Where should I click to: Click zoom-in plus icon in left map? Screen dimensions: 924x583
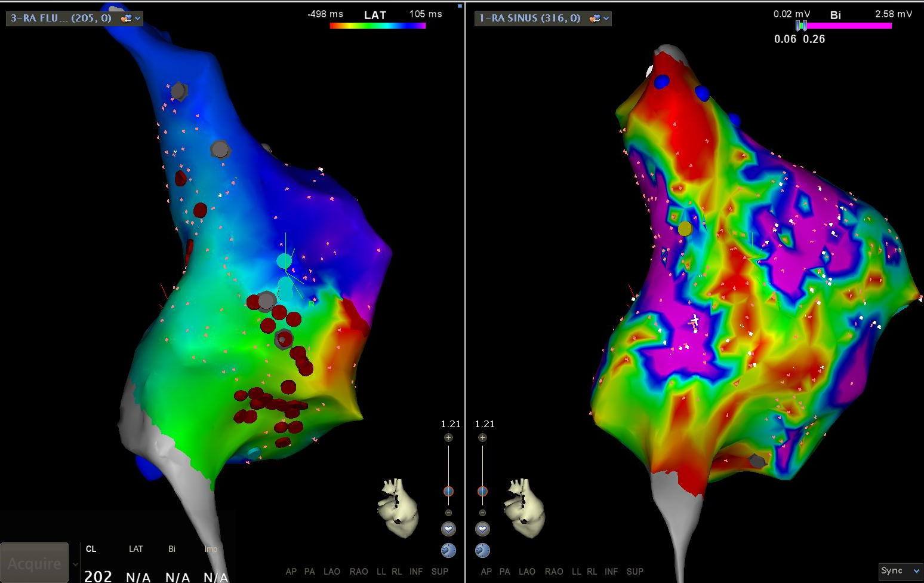coord(448,438)
